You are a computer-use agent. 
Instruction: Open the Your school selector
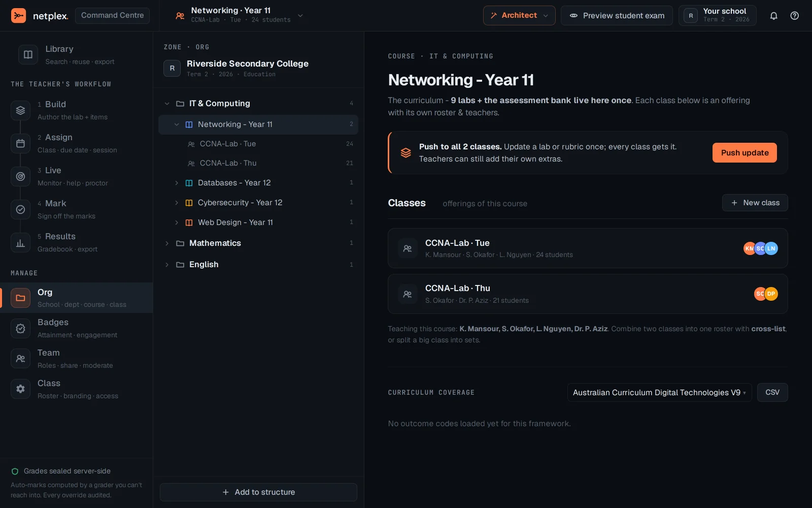pos(718,16)
